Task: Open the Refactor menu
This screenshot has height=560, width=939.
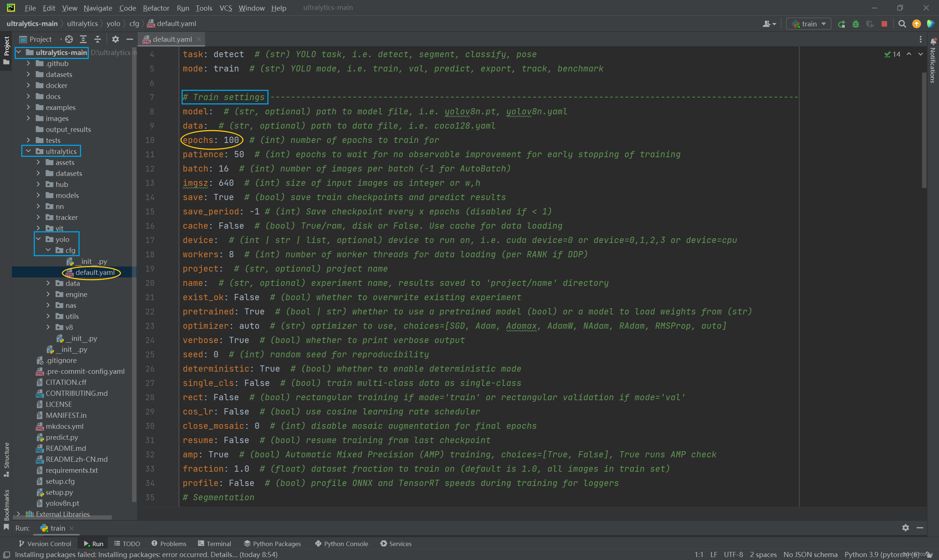Action: click(x=156, y=8)
